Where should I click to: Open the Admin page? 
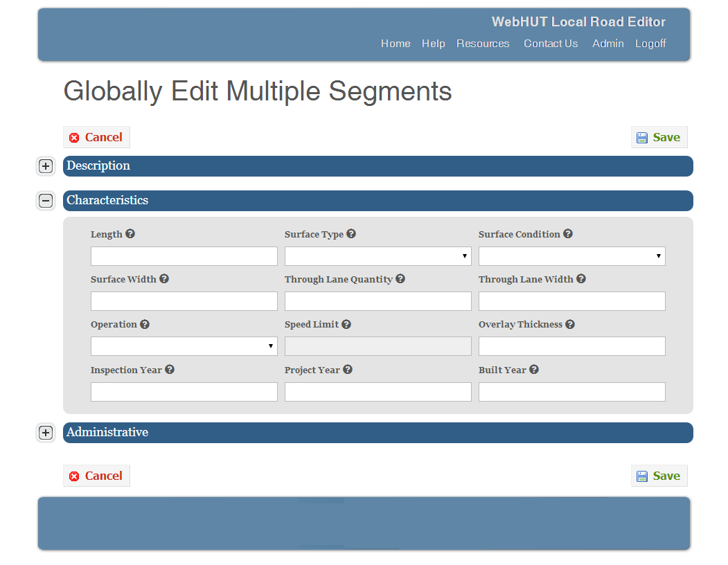[x=607, y=44]
